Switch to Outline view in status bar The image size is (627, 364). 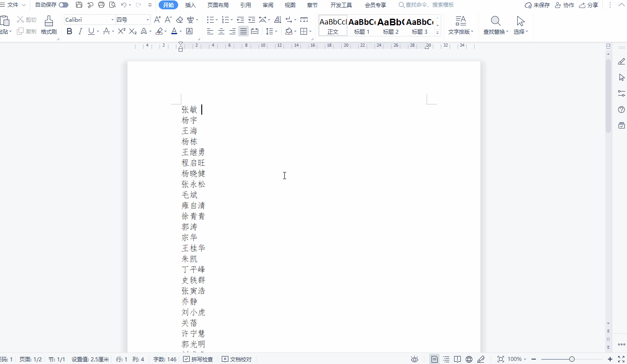(x=446, y=359)
